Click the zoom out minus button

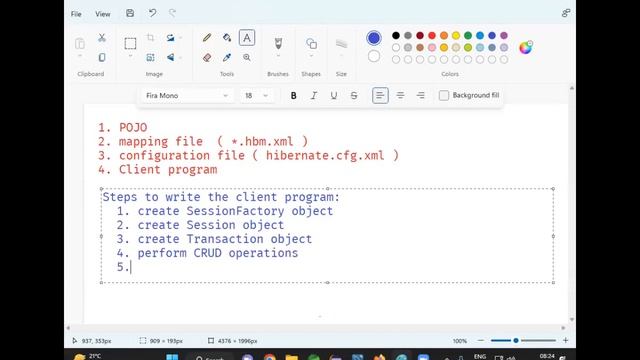[x=481, y=340]
